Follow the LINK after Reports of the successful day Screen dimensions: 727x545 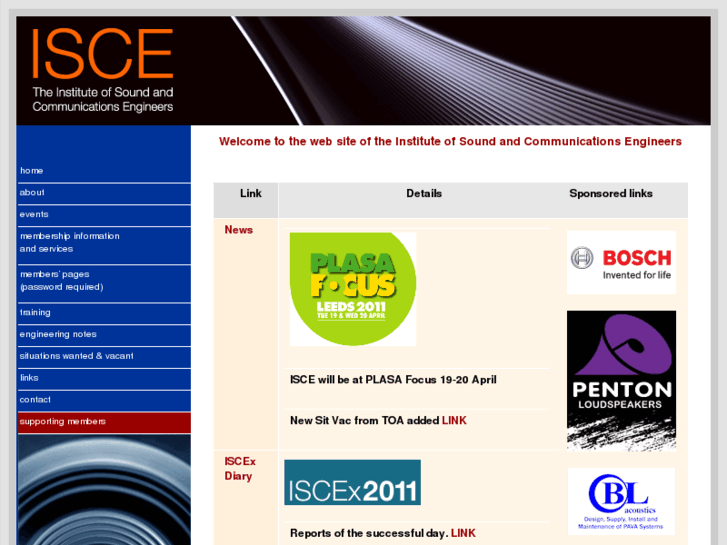463,533
